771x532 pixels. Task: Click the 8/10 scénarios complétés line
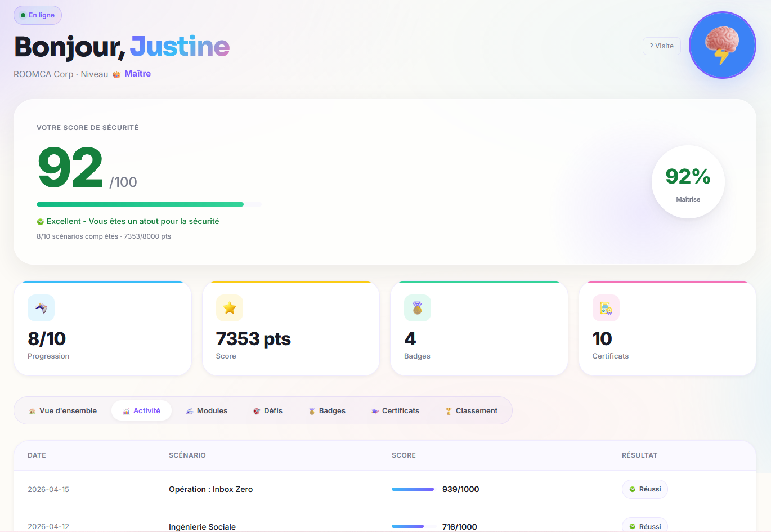pos(104,236)
